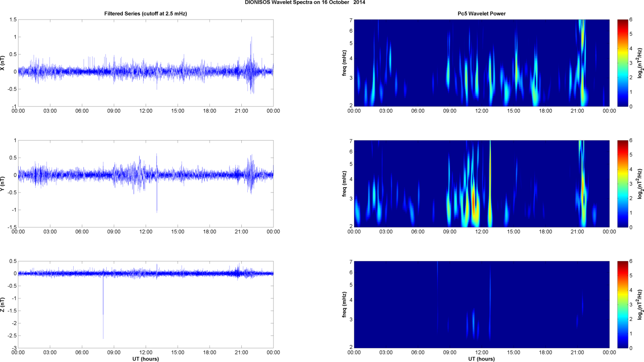Click the 'Y (nT)' axis label
The width and height of the screenshot is (644, 362).
tap(3, 184)
